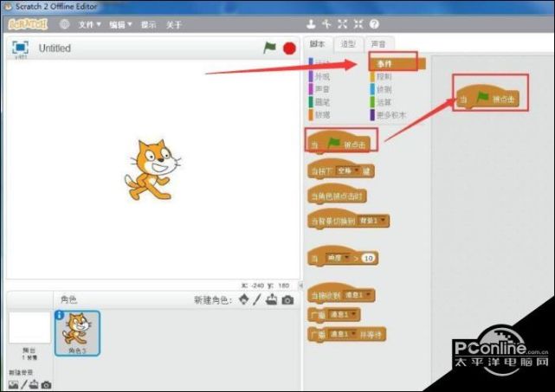Open the globe language selector

pyautogui.click(x=64, y=24)
